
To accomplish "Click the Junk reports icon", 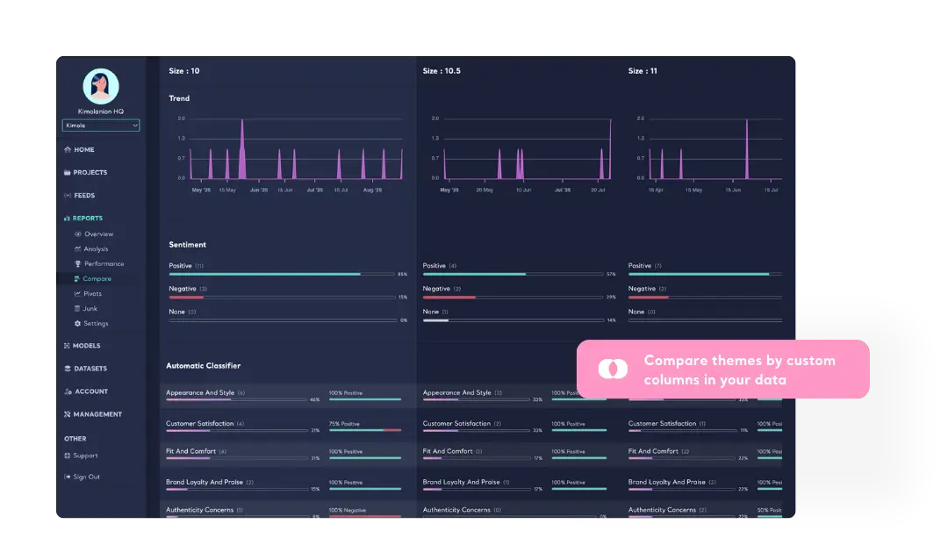I will (x=78, y=308).
